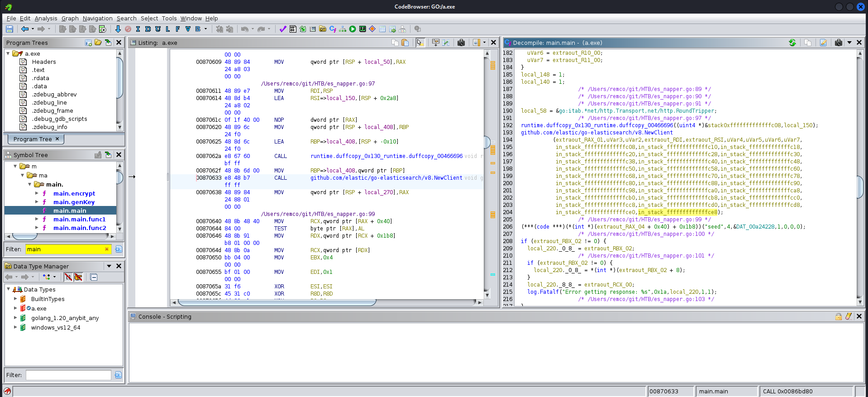This screenshot has width=868, height=397.
Task: Open the Data Type Manager toolbar icon
Action: (x=323, y=29)
